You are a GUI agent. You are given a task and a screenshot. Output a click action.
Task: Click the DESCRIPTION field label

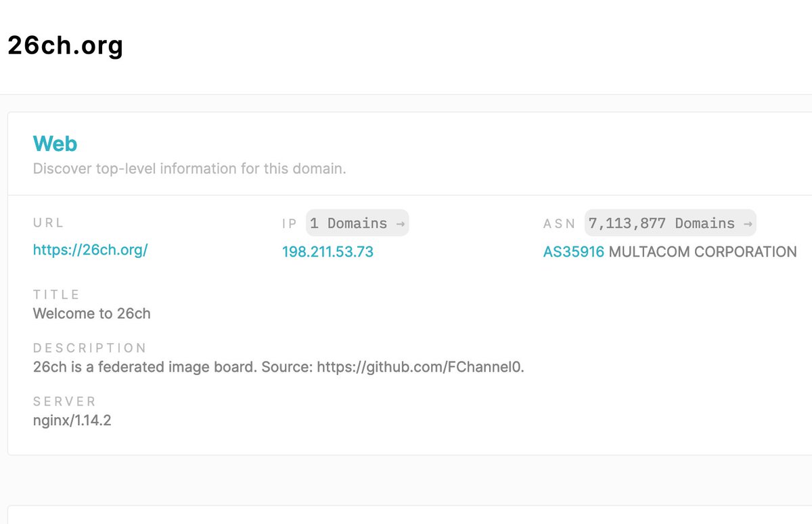[90, 348]
